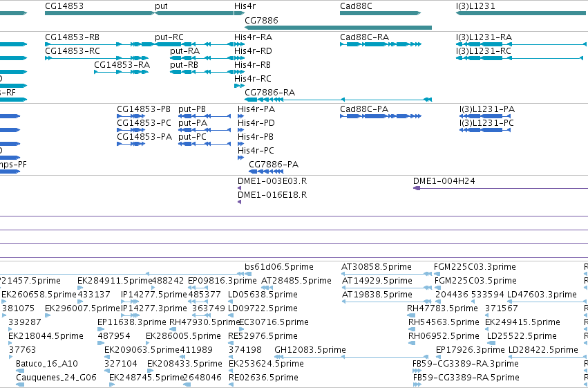Image resolution: width=588 pixels, height=388 pixels.
Task: Open EST bs61d06.5prime
Action: tap(279, 267)
